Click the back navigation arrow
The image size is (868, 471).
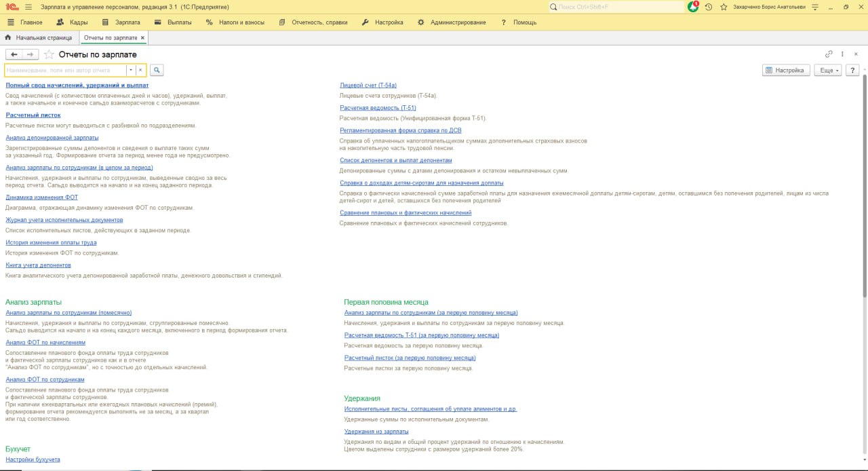pyautogui.click(x=12, y=54)
